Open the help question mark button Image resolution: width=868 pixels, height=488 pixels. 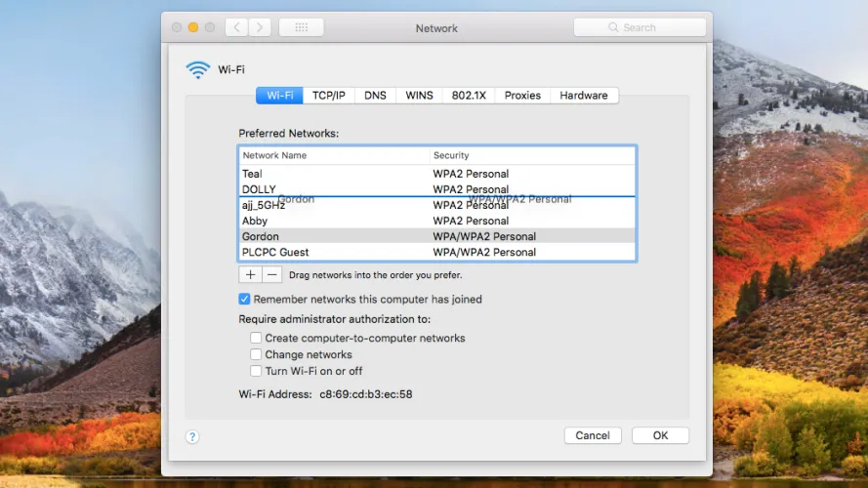pyautogui.click(x=192, y=436)
